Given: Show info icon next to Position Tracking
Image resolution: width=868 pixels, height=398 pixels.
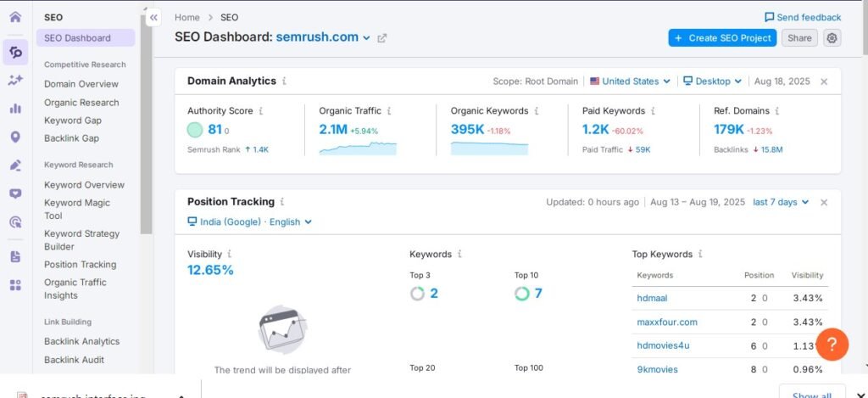Looking at the screenshot, I should pos(282,202).
